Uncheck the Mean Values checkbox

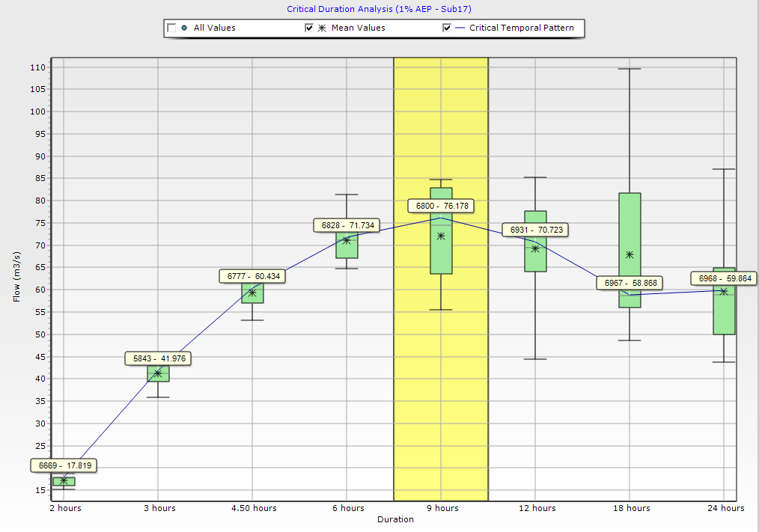309,28
